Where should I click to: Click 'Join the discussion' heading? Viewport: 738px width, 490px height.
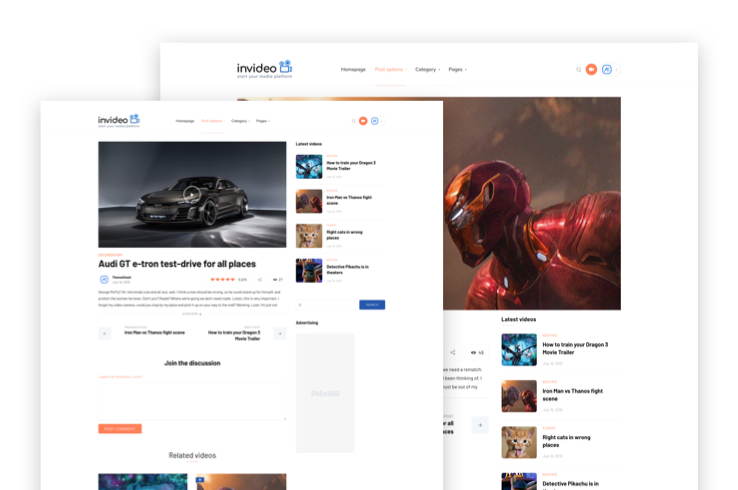[x=192, y=363]
